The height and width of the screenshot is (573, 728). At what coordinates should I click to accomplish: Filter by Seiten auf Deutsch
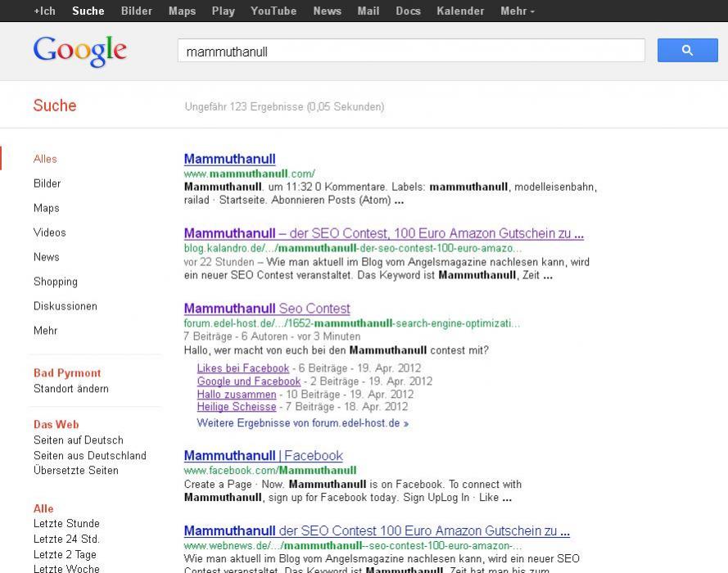point(79,440)
